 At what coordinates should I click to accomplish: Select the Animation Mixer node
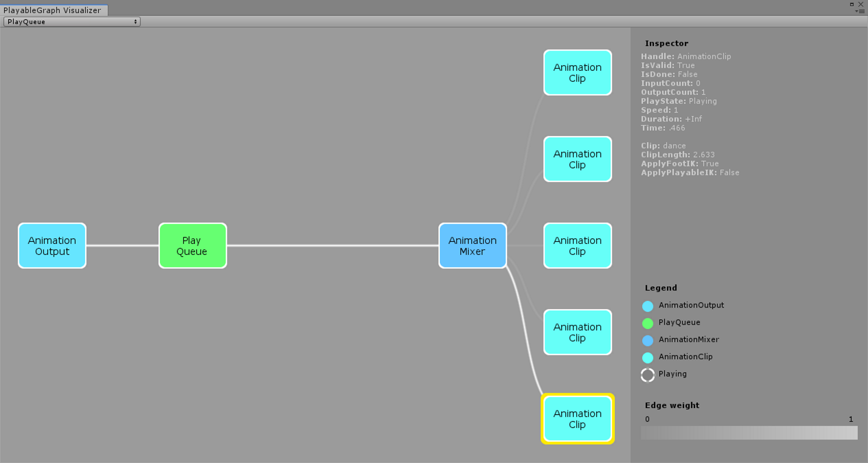pyautogui.click(x=473, y=246)
